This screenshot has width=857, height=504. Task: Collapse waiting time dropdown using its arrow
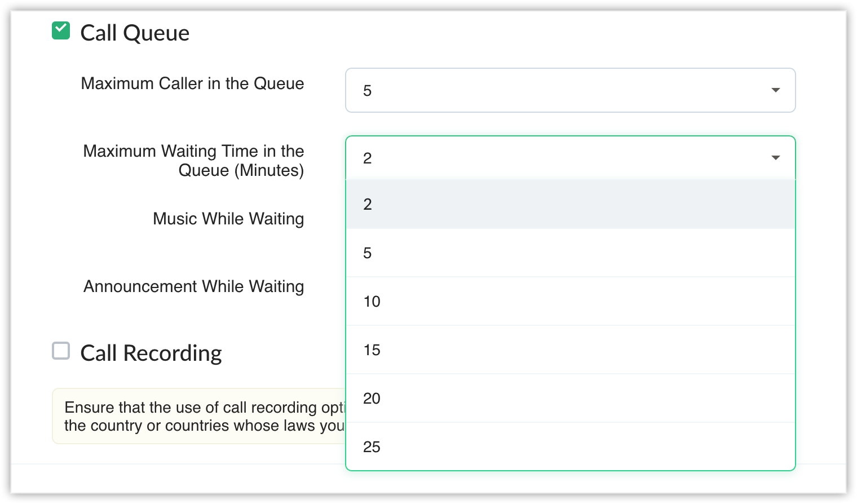[775, 158]
